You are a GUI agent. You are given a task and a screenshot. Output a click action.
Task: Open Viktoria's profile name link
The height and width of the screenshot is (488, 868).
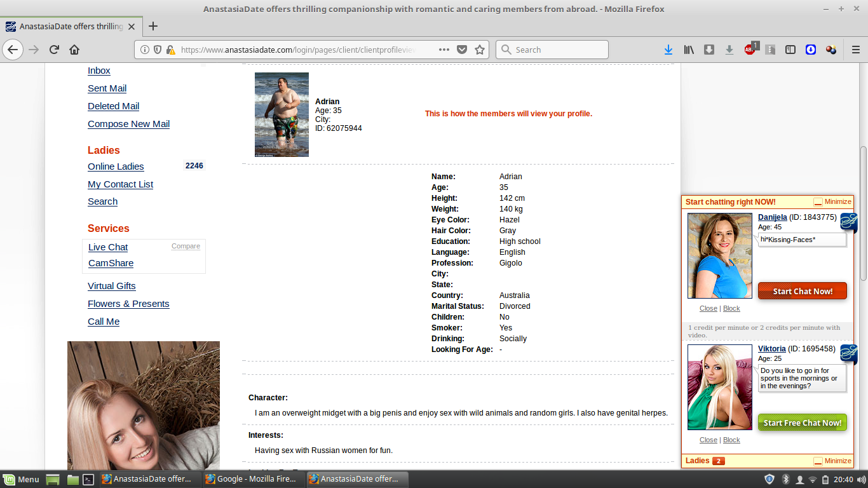pyautogui.click(x=771, y=349)
